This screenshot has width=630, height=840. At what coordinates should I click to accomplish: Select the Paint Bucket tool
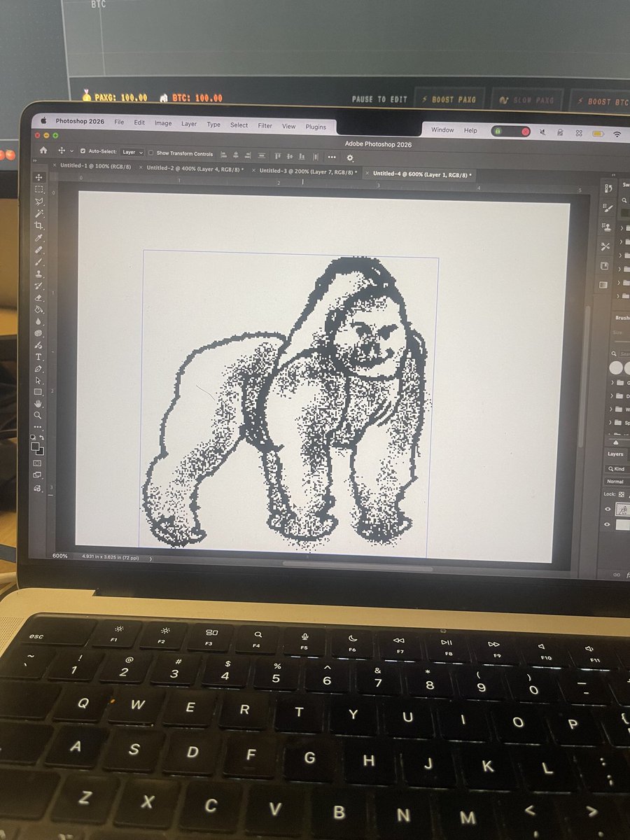click(38, 309)
